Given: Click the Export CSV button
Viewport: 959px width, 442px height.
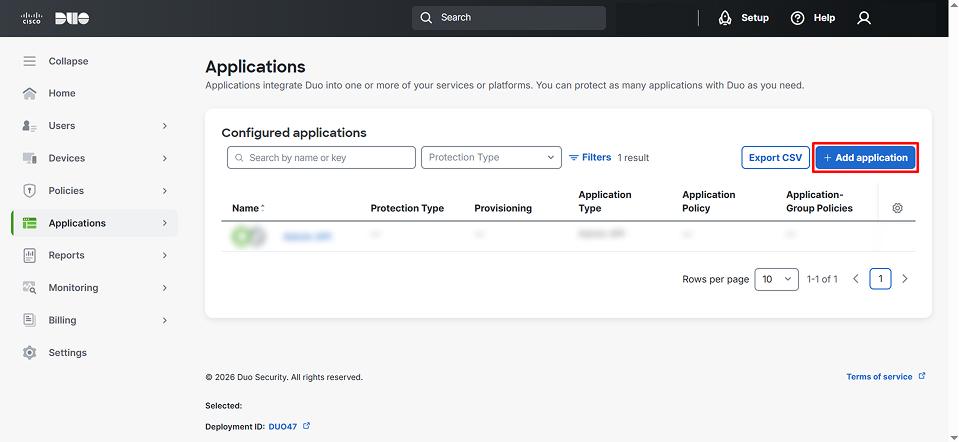Looking at the screenshot, I should (x=776, y=158).
